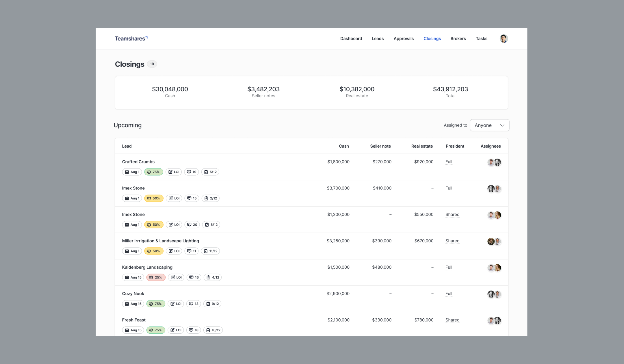
Task: Click Crafted Crumbs 75% probability badge
Action: 153,172
